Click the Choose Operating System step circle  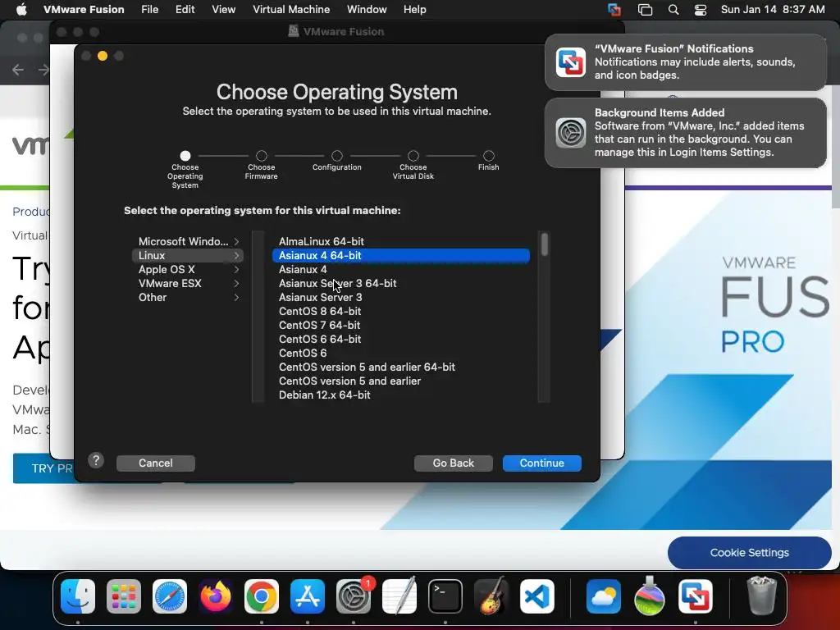point(185,156)
